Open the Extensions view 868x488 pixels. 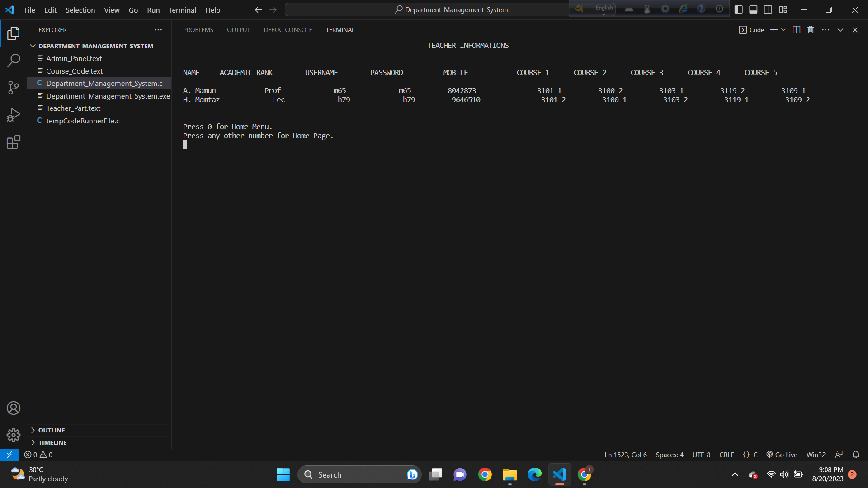(14, 142)
